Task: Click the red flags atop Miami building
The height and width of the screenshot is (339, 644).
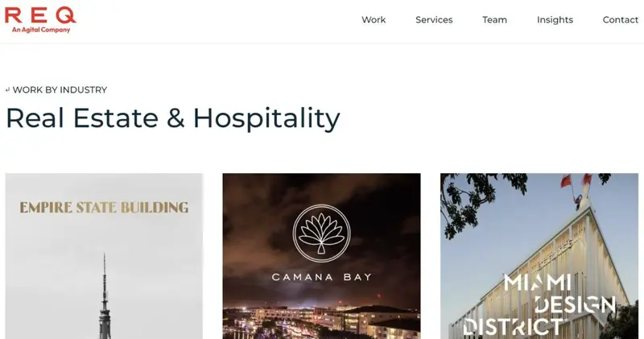Action: tap(576, 181)
